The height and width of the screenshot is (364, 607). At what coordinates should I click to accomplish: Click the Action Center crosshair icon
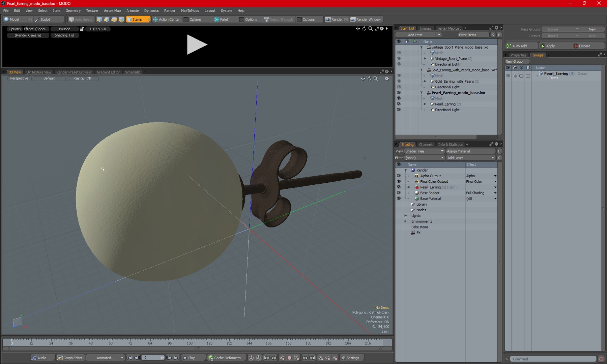pyautogui.click(x=155, y=20)
